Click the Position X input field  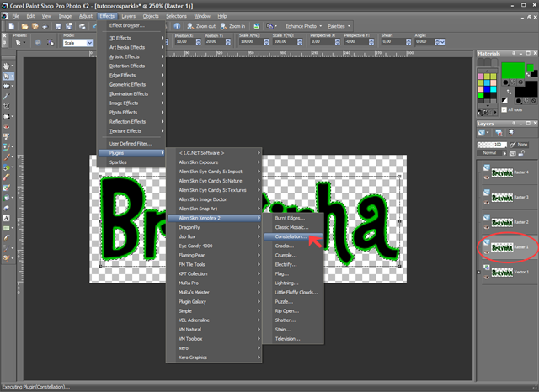pos(185,41)
